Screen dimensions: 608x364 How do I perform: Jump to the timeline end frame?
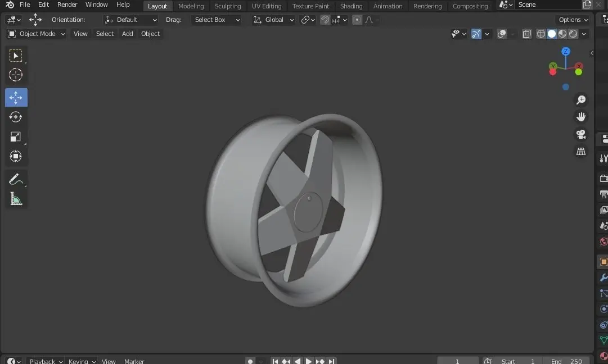point(331,361)
